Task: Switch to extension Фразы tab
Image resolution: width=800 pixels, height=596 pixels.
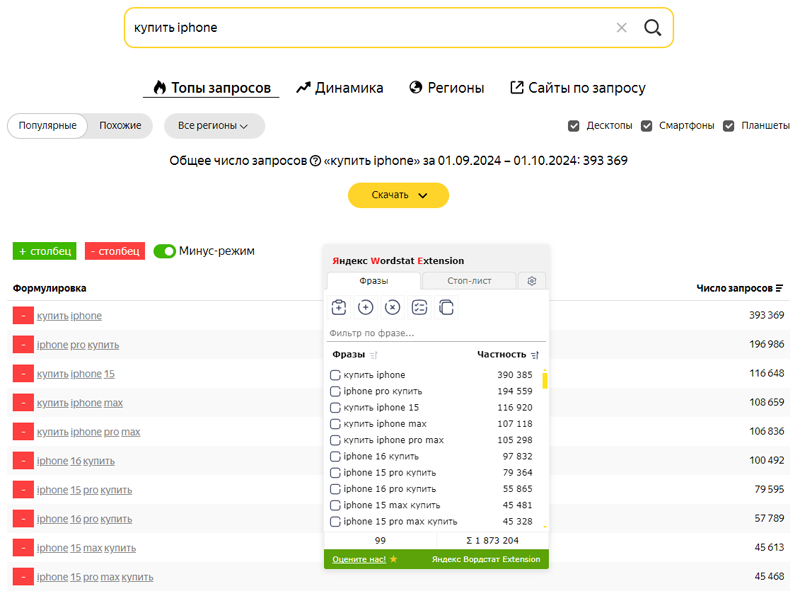Action: (x=373, y=281)
